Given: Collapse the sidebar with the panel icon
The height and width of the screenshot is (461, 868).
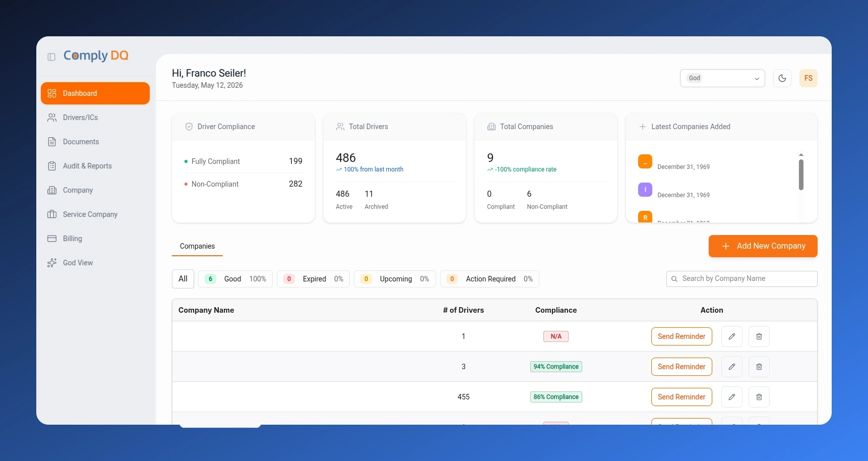Looking at the screenshot, I should coord(51,57).
